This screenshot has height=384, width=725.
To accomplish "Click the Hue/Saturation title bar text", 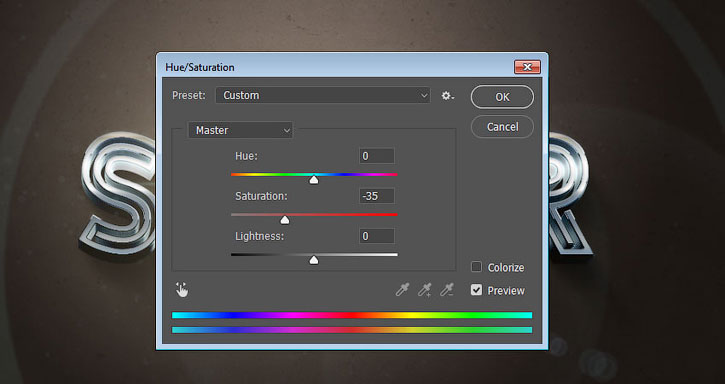I will pyautogui.click(x=200, y=67).
